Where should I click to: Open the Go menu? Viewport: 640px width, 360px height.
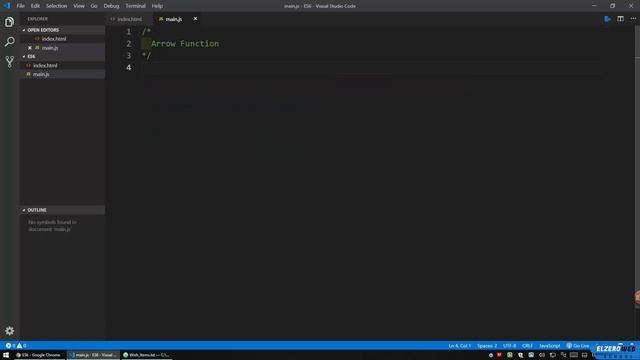[x=94, y=6]
